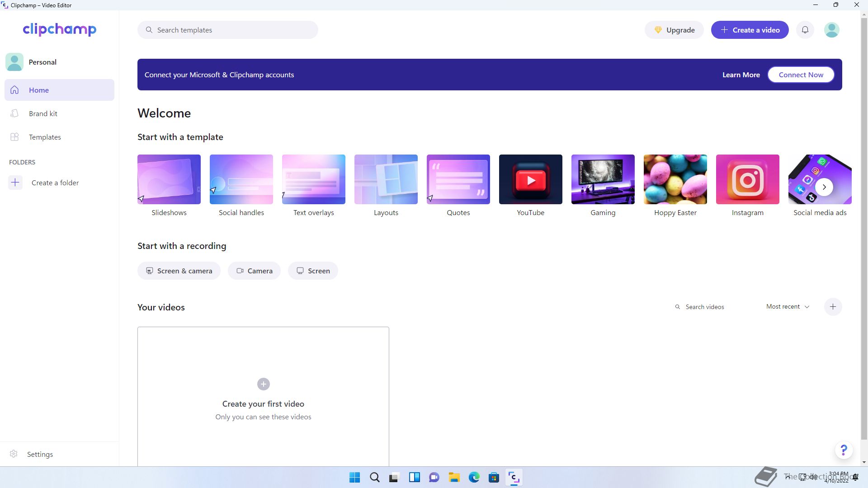Click the Clipchamp icon in taskbar
The image size is (868, 488).
pyautogui.click(x=514, y=477)
